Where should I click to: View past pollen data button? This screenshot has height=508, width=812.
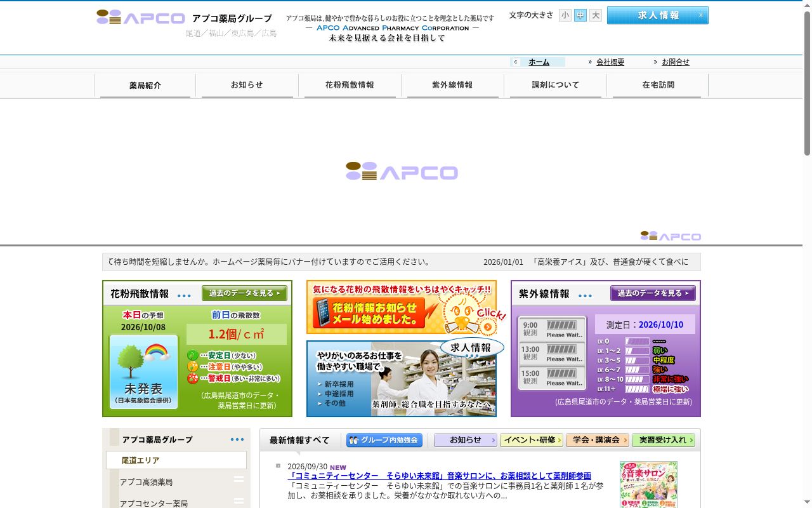[244, 293]
